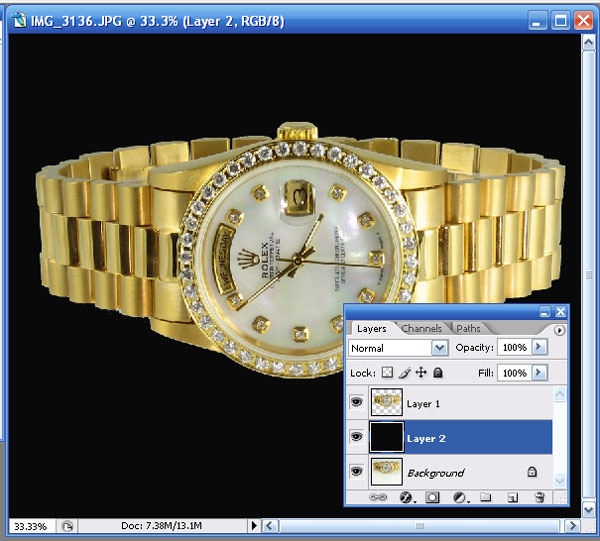
Task: Open the Opacity slider arrow
Action: 539,347
